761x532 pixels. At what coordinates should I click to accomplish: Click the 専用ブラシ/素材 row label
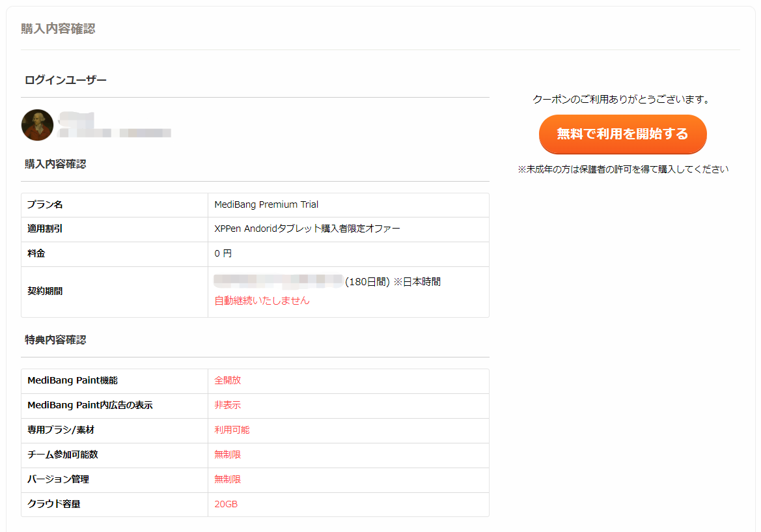(61, 430)
